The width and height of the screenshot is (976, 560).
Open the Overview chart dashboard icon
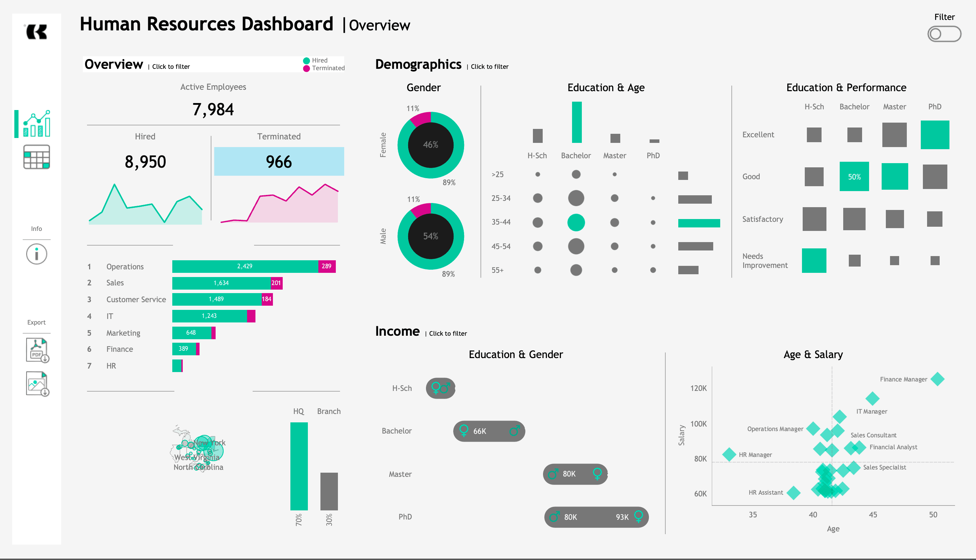coord(37,123)
